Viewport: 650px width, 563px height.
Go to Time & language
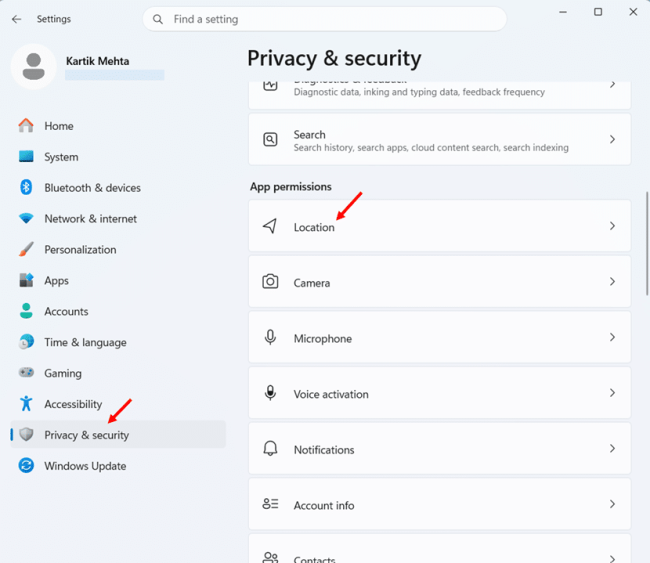click(118, 342)
